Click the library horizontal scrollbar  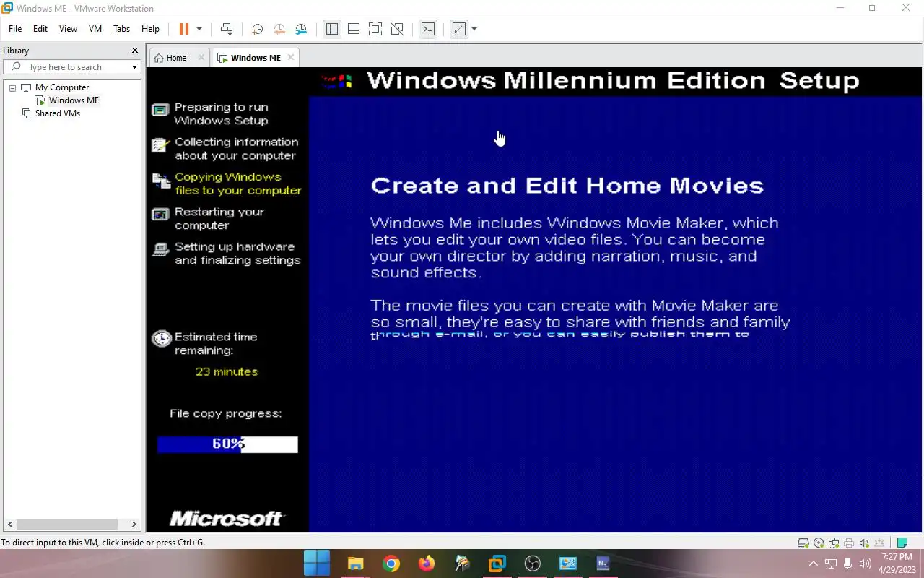coord(66,524)
